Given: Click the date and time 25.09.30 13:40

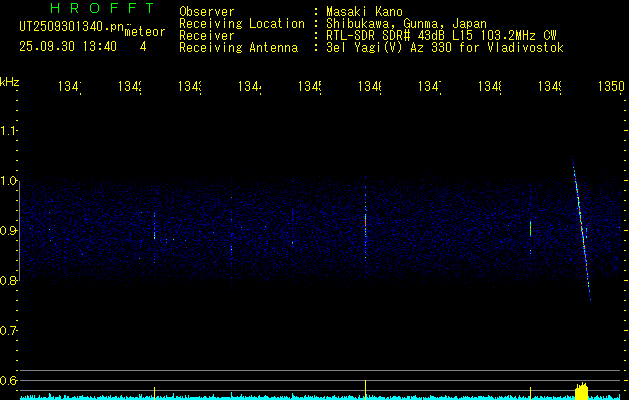Looking at the screenshot, I should click(68, 46).
